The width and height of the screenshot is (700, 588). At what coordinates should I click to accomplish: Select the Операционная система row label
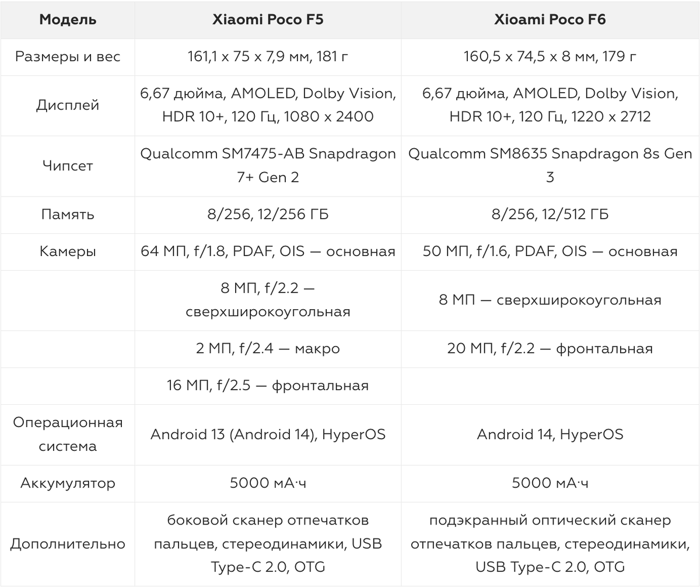tap(68, 435)
